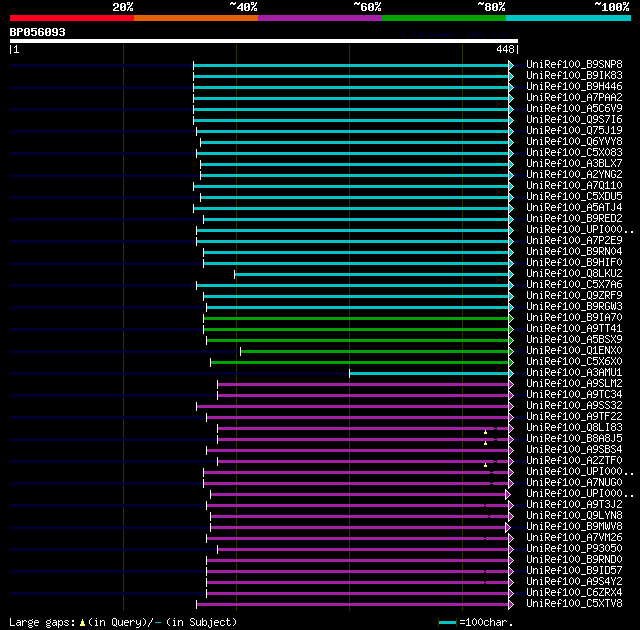Click the end arrowhead of UniRef100_B9MWV8 bar
Viewport: 640px width, 630px height.
(x=508, y=528)
